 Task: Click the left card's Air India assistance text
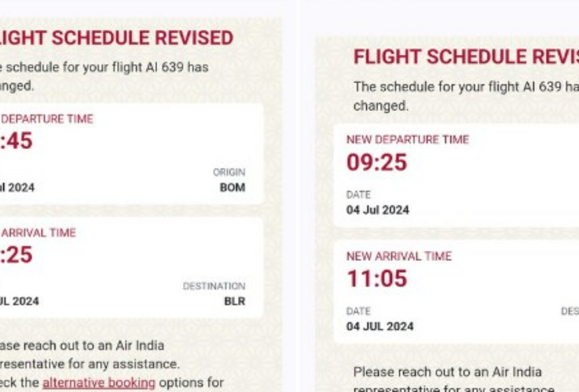[x=90, y=355]
